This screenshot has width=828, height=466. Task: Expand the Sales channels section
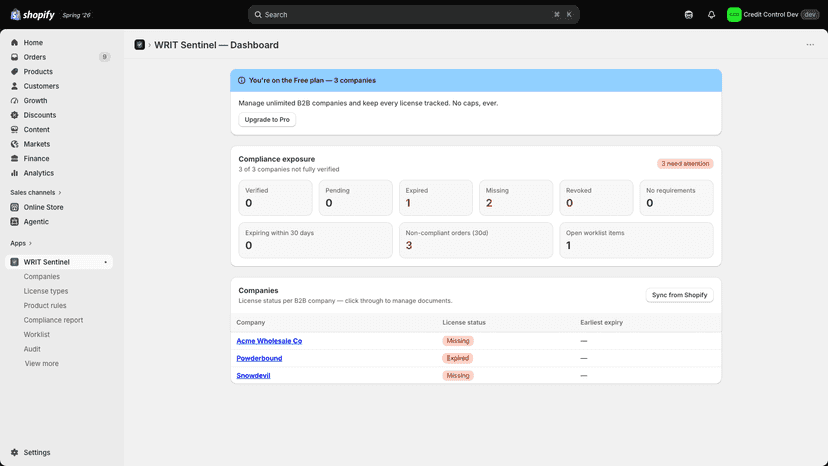[35, 192]
